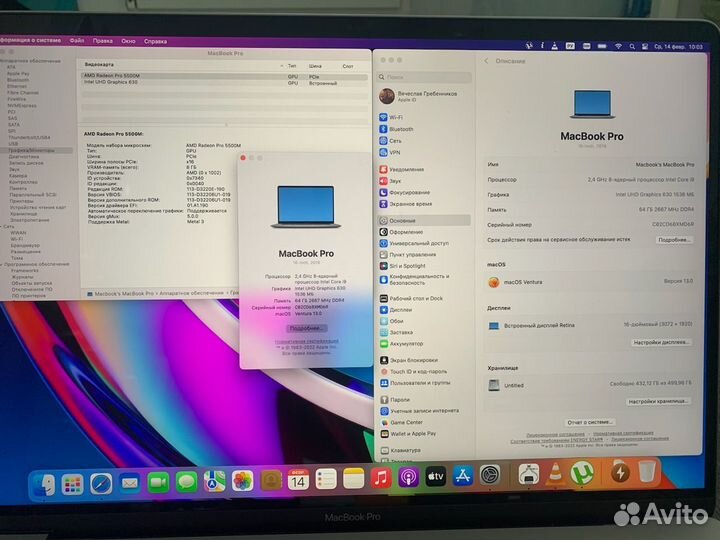Collapse the Сеть group in System Information sidebar
Image resolution: width=720 pixels, height=540 pixels.
point(2,226)
